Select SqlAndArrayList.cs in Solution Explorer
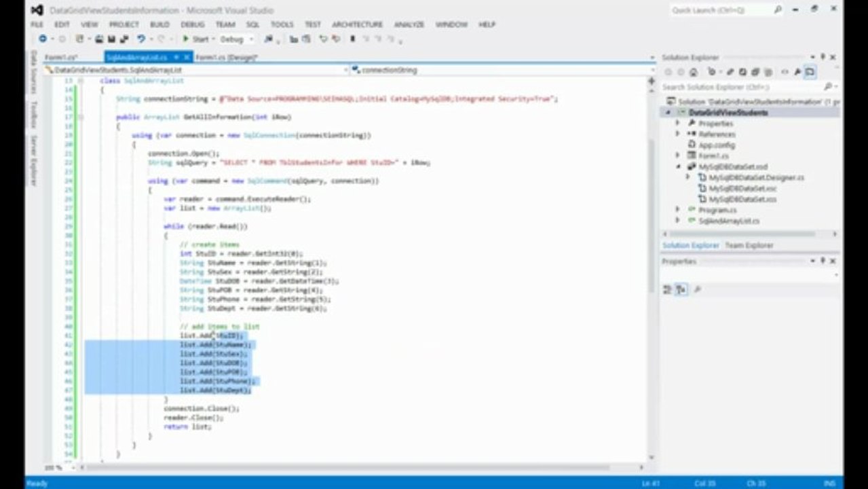This screenshot has width=868, height=489. point(728,221)
